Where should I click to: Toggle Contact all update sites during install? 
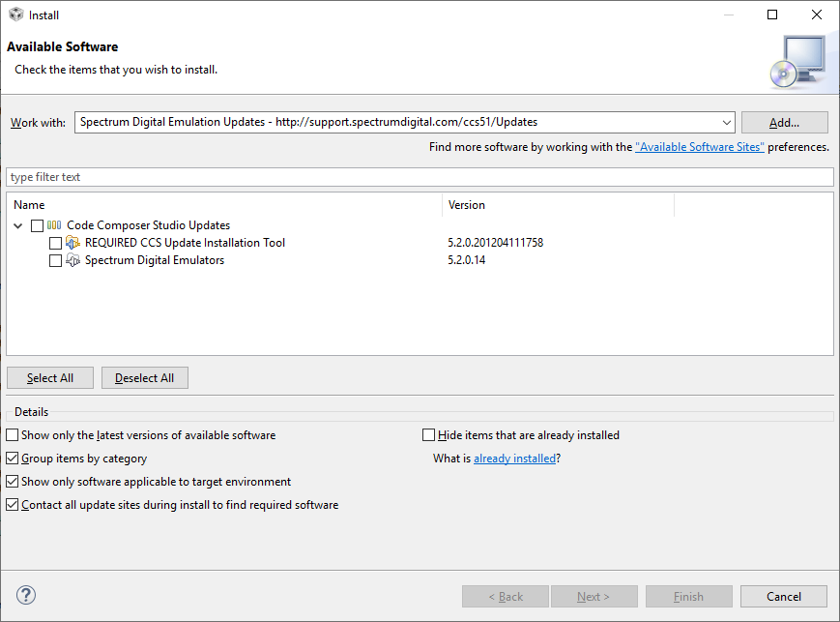click(13, 505)
